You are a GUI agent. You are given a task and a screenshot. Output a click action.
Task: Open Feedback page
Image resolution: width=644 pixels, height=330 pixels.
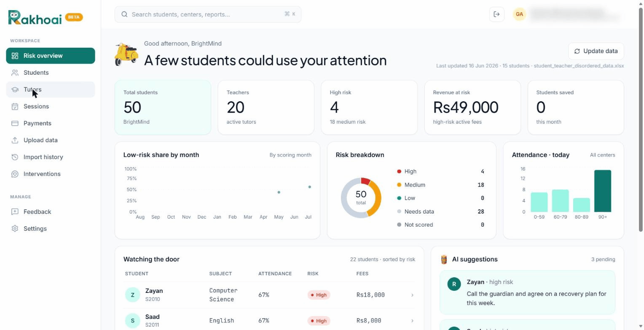[51, 212]
